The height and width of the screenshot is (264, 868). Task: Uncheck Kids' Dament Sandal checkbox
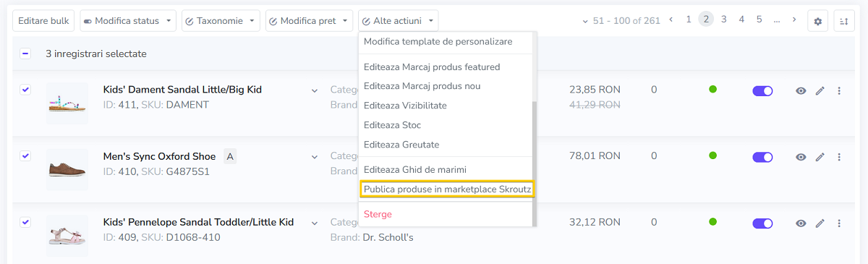tap(25, 89)
